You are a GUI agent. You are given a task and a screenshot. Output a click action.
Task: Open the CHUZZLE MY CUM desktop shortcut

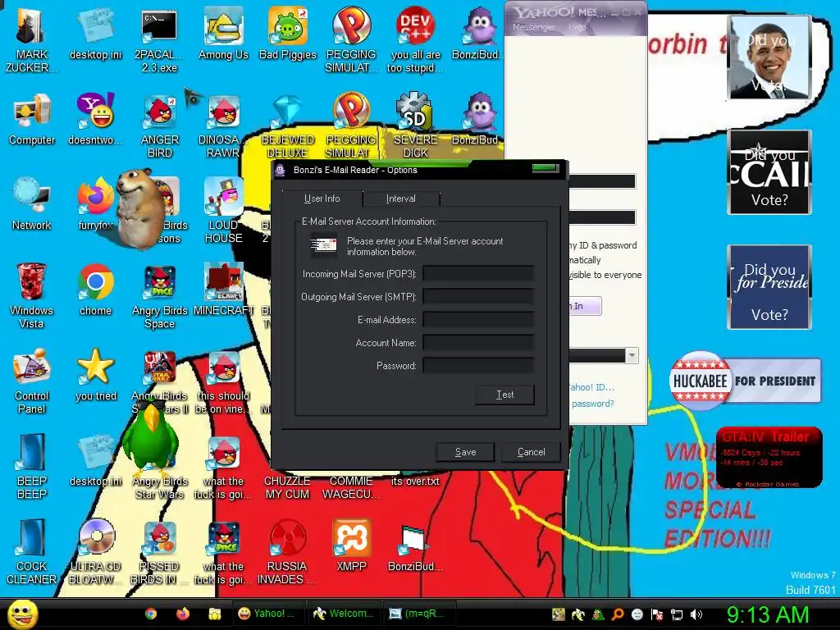coord(287,487)
